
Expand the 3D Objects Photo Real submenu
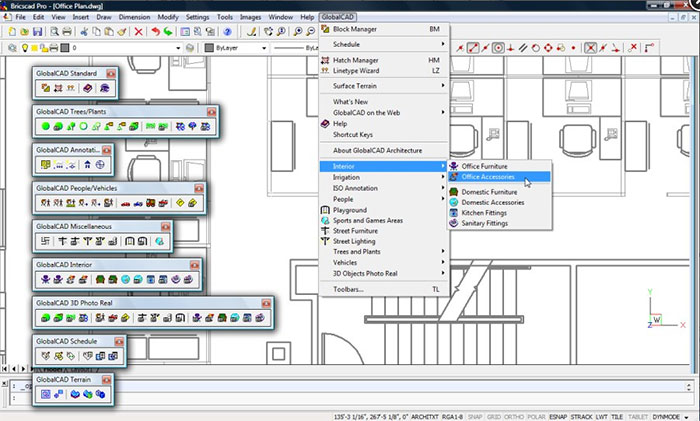pyautogui.click(x=384, y=273)
